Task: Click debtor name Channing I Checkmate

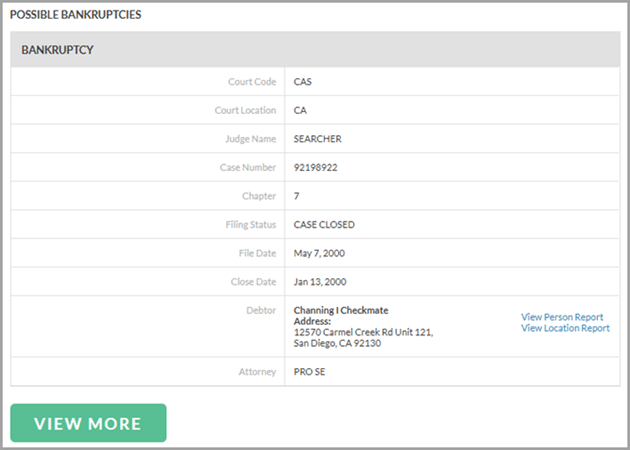Action: tap(340, 310)
